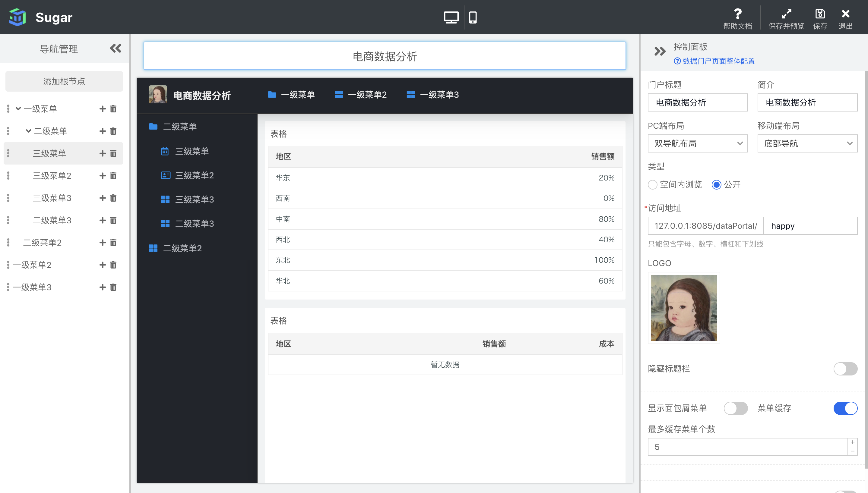The image size is (868, 493).
Task: Delete the 二级菜单3 node
Action: [x=113, y=220]
